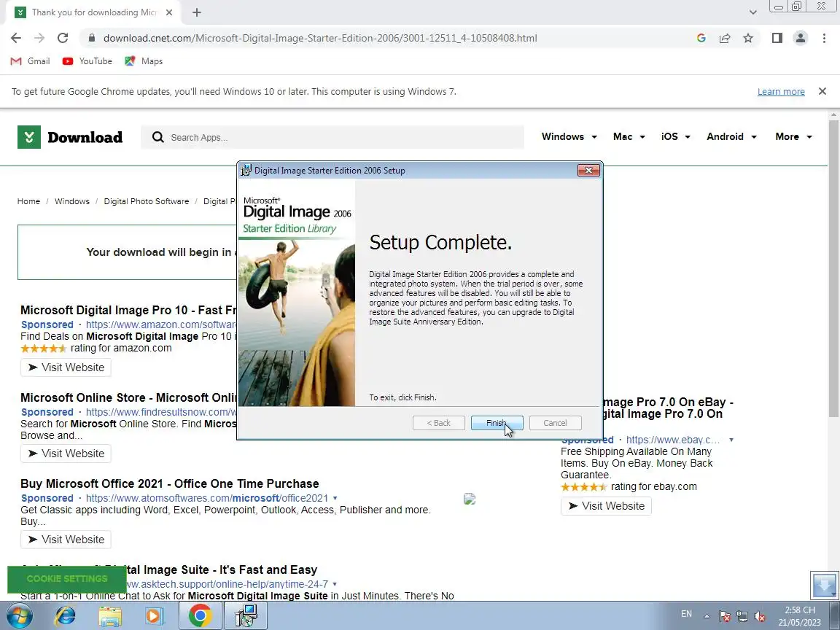The height and width of the screenshot is (630, 840).
Task: Click the blue download arrow widget
Action: [x=825, y=585]
